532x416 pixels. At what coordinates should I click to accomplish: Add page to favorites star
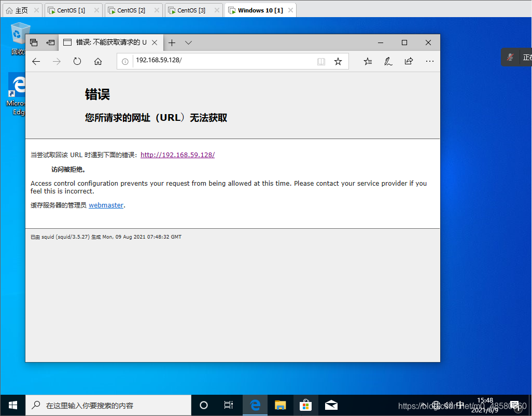point(338,61)
